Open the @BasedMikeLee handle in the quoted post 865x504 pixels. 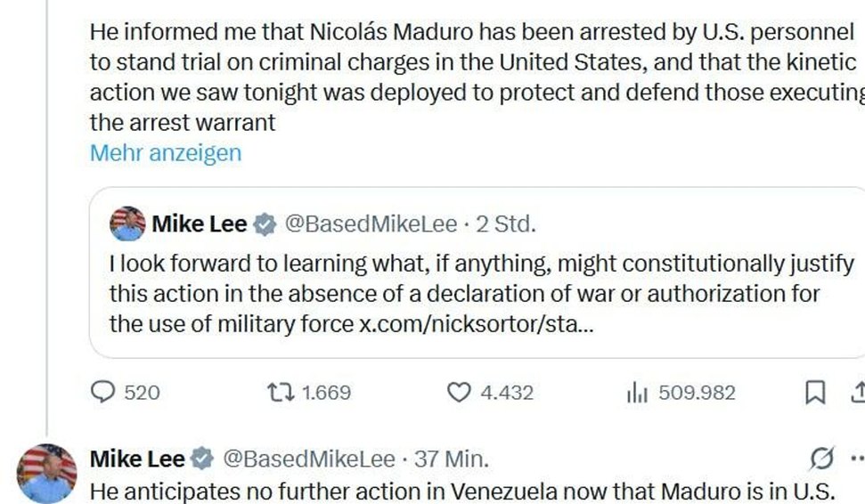coord(371,224)
